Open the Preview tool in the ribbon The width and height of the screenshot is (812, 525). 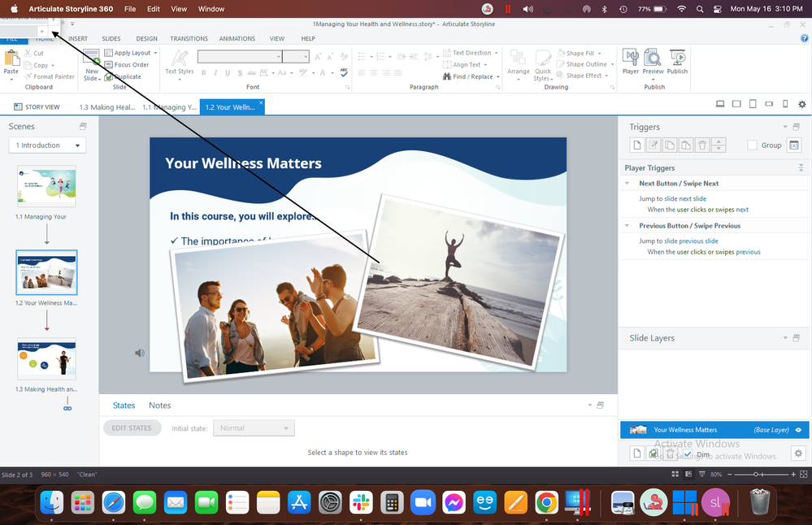pyautogui.click(x=653, y=60)
